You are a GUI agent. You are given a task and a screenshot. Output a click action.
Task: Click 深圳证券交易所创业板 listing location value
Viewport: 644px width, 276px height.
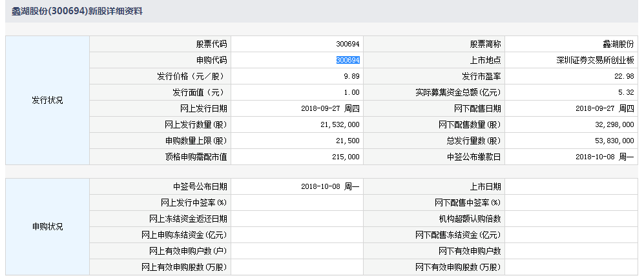tap(595, 60)
